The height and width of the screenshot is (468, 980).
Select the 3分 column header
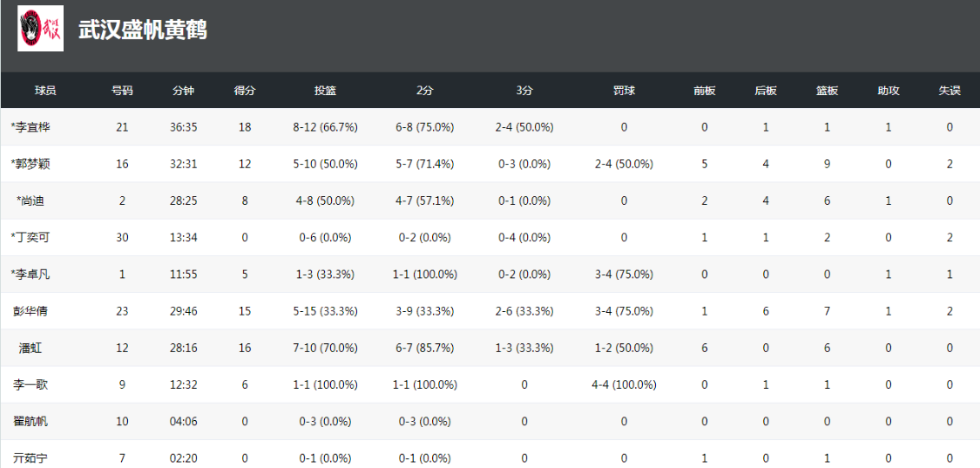coord(524,91)
